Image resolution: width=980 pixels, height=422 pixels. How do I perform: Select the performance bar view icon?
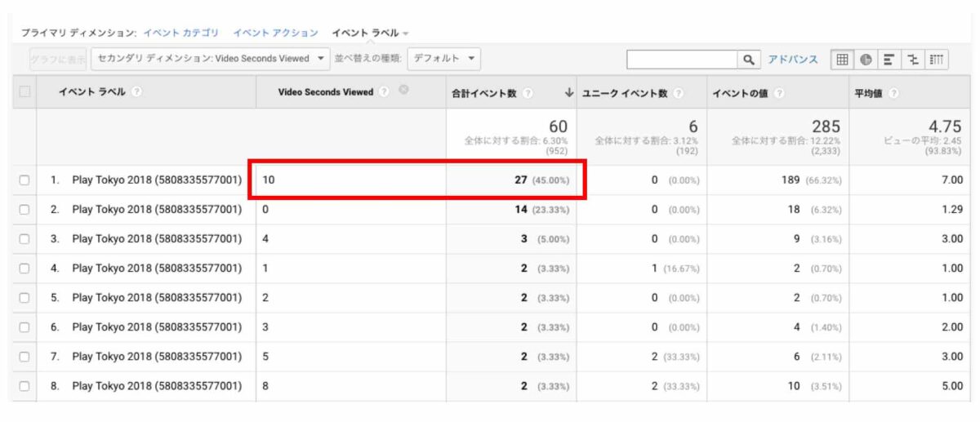(x=890, y=60)
